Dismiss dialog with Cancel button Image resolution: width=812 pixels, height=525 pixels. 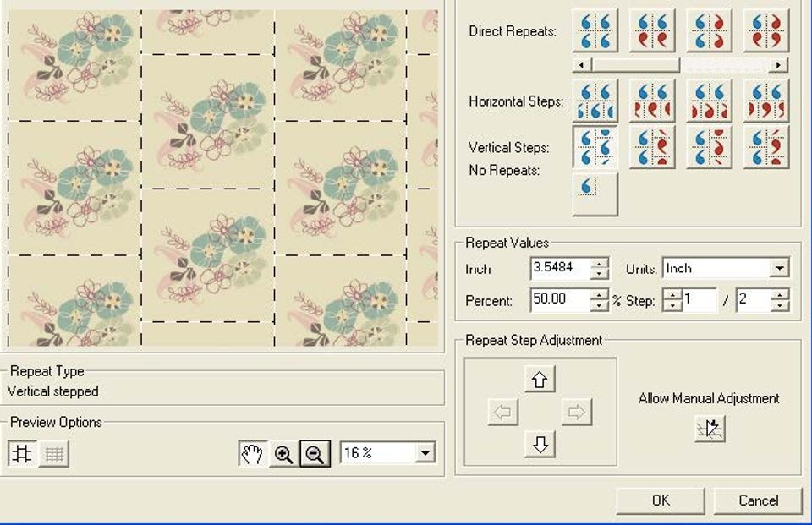tap(758, 500)
